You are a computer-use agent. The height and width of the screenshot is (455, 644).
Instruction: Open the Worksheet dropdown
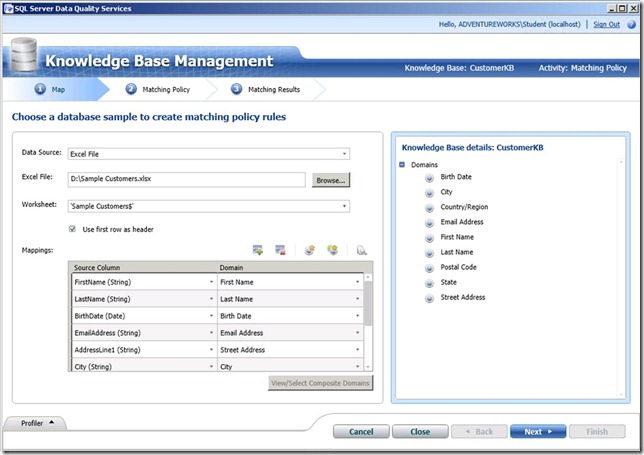(x=344, y=206)
